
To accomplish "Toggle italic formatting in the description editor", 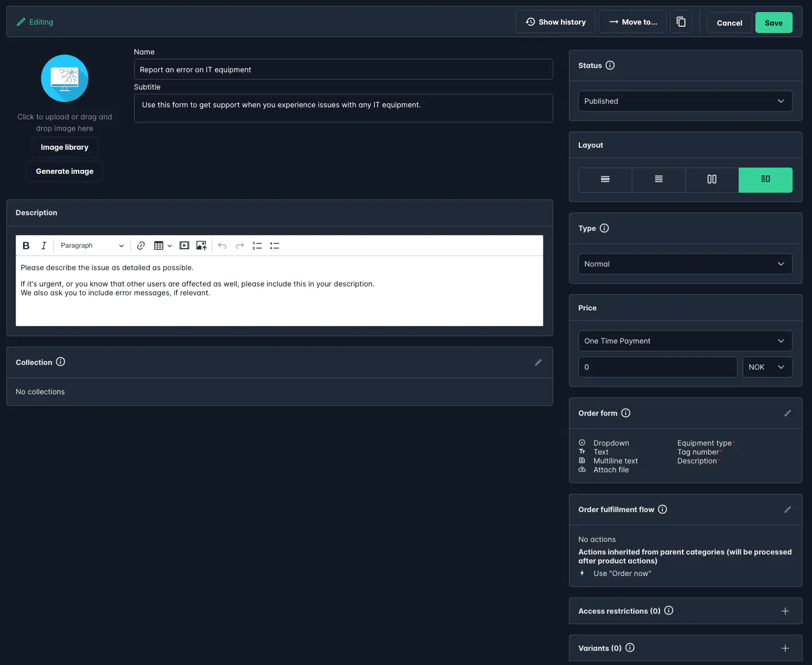I will click(44, 245).
